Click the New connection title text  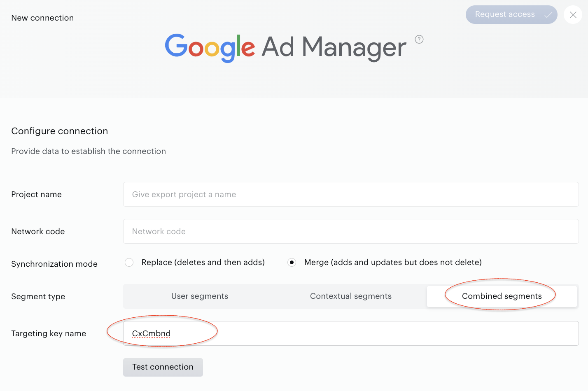coord(42,18)
